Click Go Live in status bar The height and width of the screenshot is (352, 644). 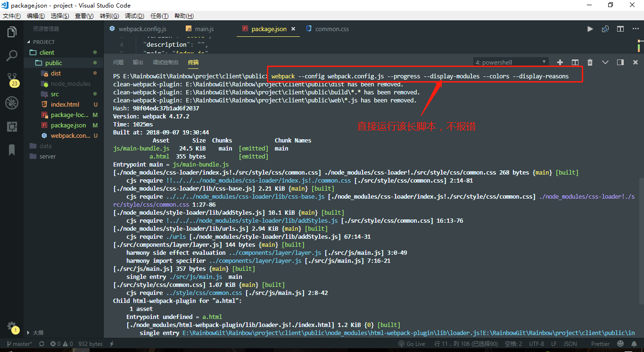click(x=412, y=344)
